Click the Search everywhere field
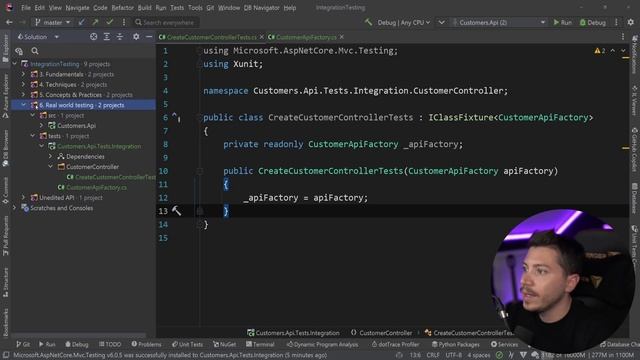Image resolution: width=640 pixels, height=360 pixels. point(165,22)
